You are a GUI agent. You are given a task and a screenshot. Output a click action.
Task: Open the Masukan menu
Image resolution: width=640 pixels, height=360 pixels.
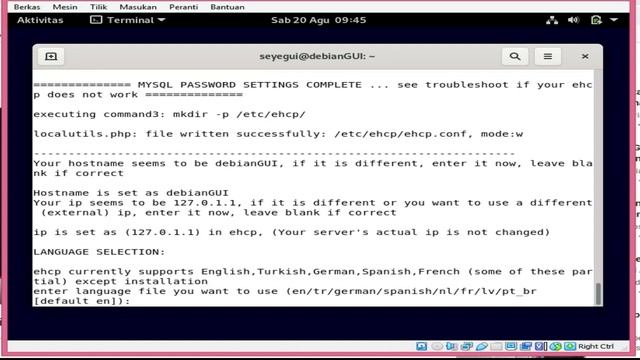pyautogui.click(x=138, y=7)
